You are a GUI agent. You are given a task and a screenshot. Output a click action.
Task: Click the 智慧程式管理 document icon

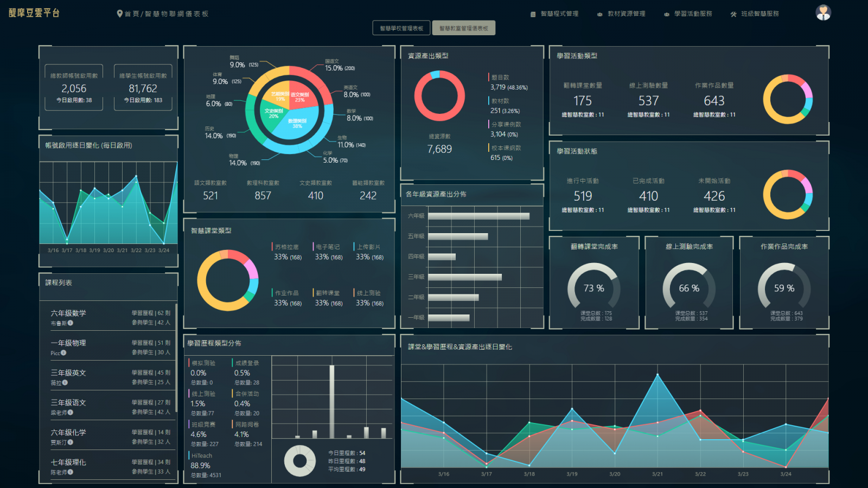[x=533, y=14]
